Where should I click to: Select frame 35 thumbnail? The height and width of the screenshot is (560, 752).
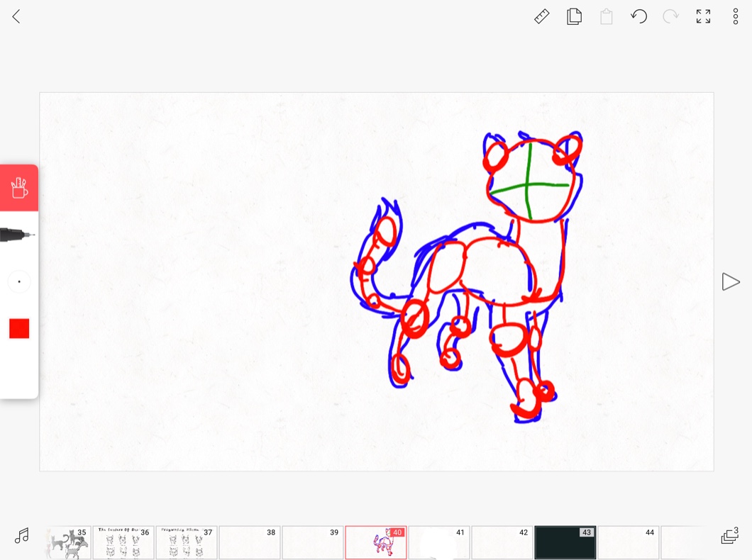pos(68,543)
